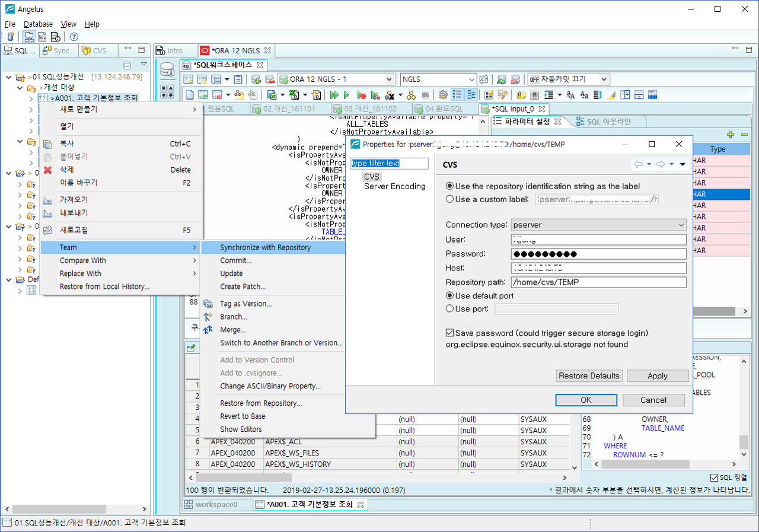
Task: Click the green add connection database icon
Action: tap(257, 79)
